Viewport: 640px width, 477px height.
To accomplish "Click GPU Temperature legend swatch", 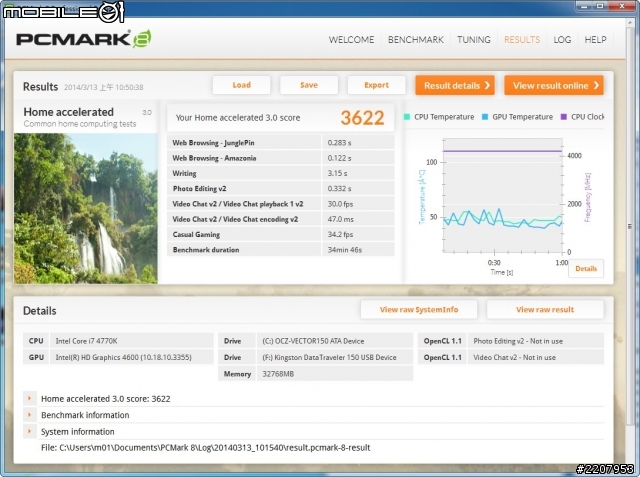I will coord(484,117).
